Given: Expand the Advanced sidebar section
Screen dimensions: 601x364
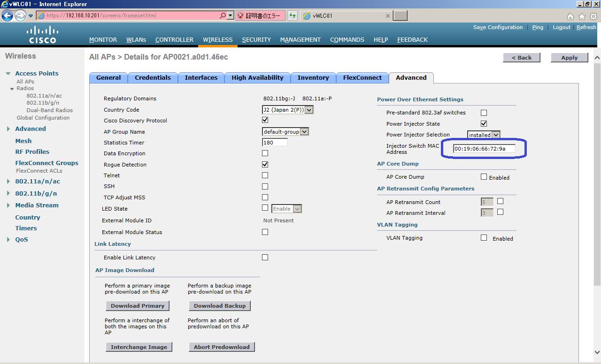Looking at the screenshot, I should pyautogui.click(x=8, y=129).
